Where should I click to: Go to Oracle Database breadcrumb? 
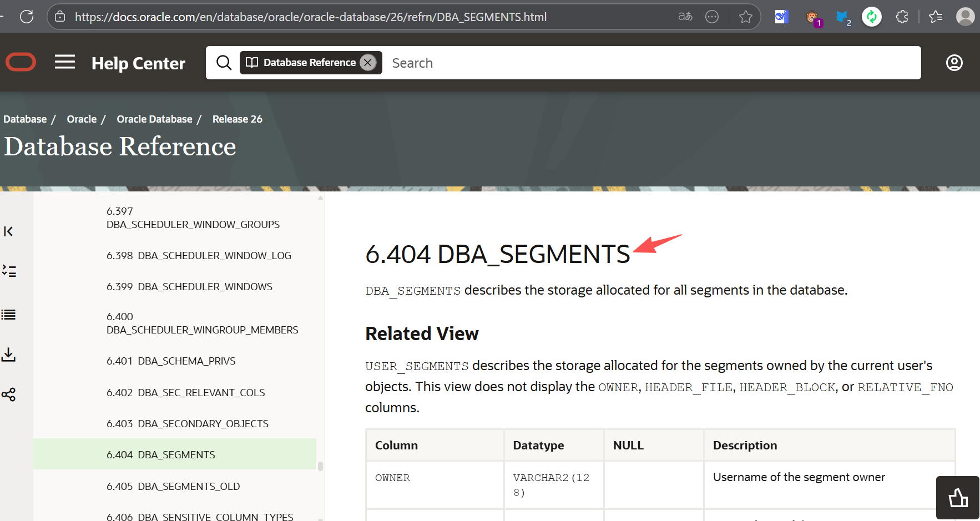pyautogui.click(x=154, y=119)
